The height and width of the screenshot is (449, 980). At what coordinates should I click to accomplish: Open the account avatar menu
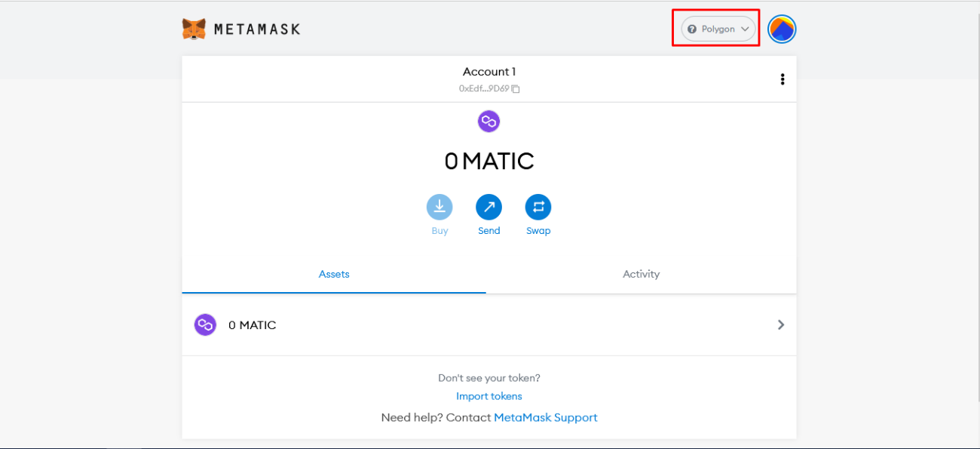[x=782, y=29]
